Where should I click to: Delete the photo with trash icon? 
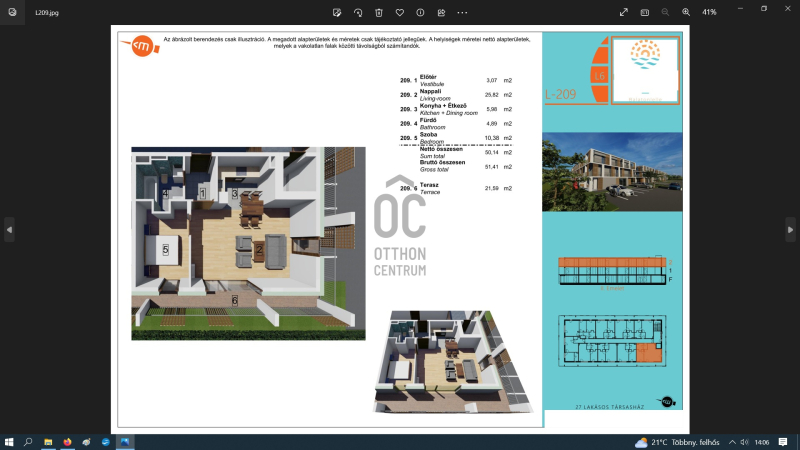coord(379,12)
